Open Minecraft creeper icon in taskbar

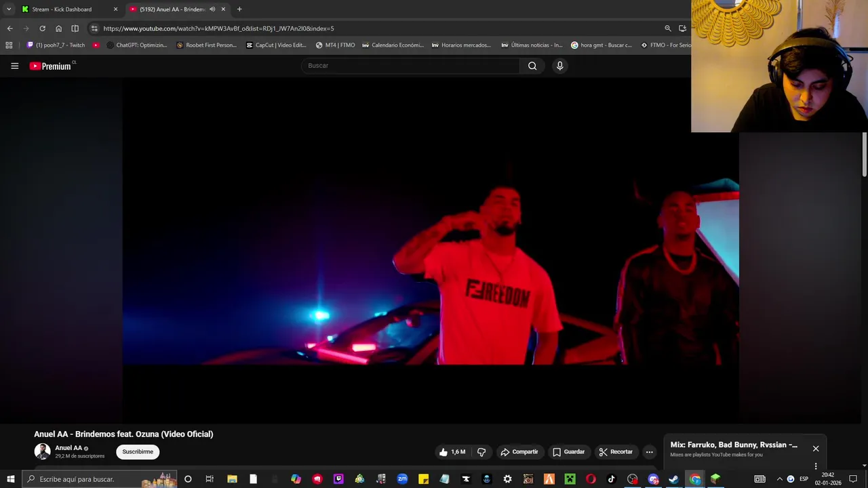click(x=570, y=479)
